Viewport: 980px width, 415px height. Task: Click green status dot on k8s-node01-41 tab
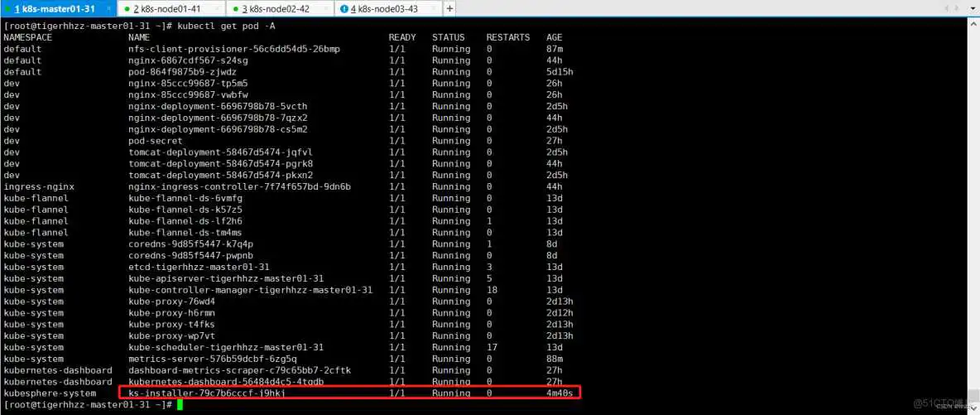(x=125, y=9)
